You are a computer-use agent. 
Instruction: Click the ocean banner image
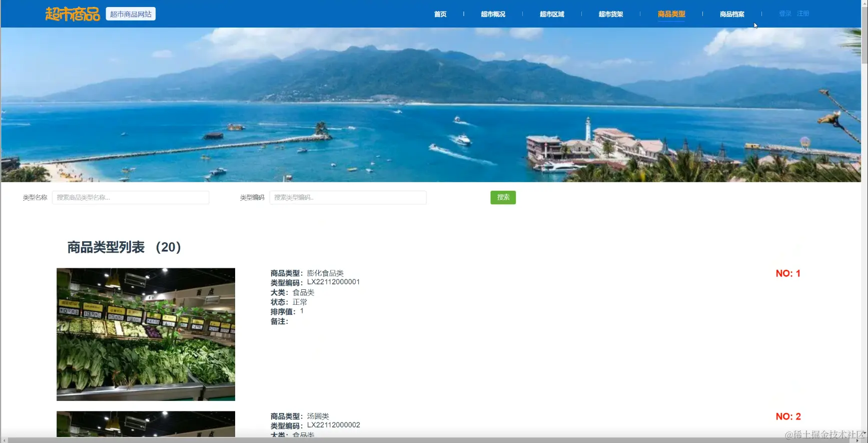[x=430, y=105]
